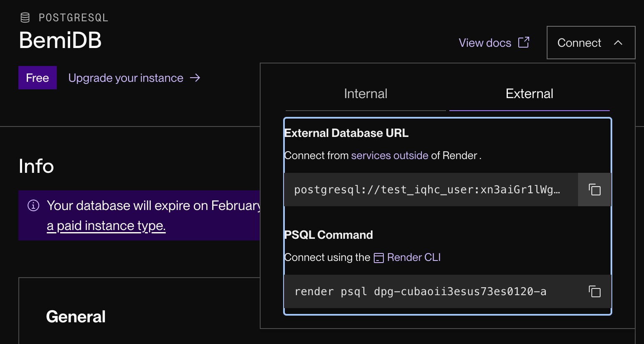Click the BemiDB database title
The height and width of the screenshot is (344, 644).
tap(60, 40)
